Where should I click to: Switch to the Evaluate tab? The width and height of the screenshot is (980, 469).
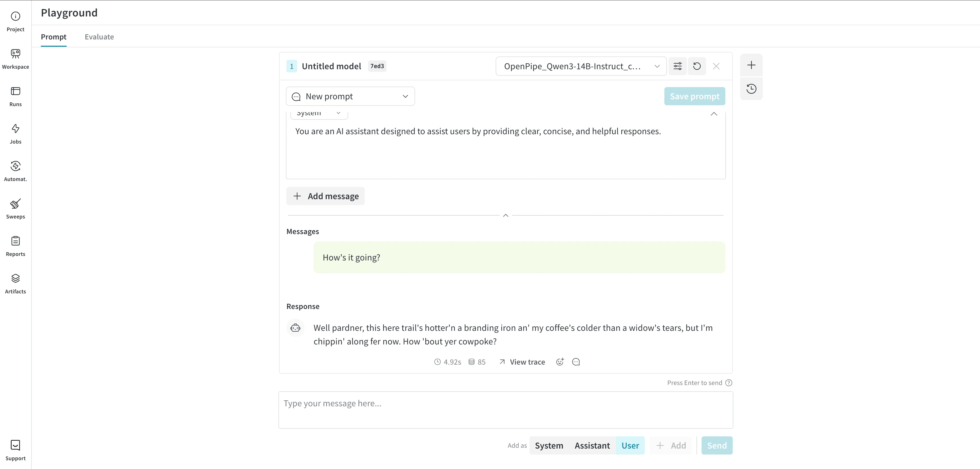[x=99, y=37]
